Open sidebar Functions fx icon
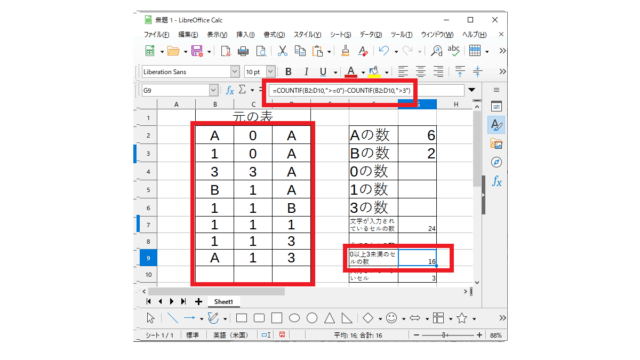 (x=496, y=181)
